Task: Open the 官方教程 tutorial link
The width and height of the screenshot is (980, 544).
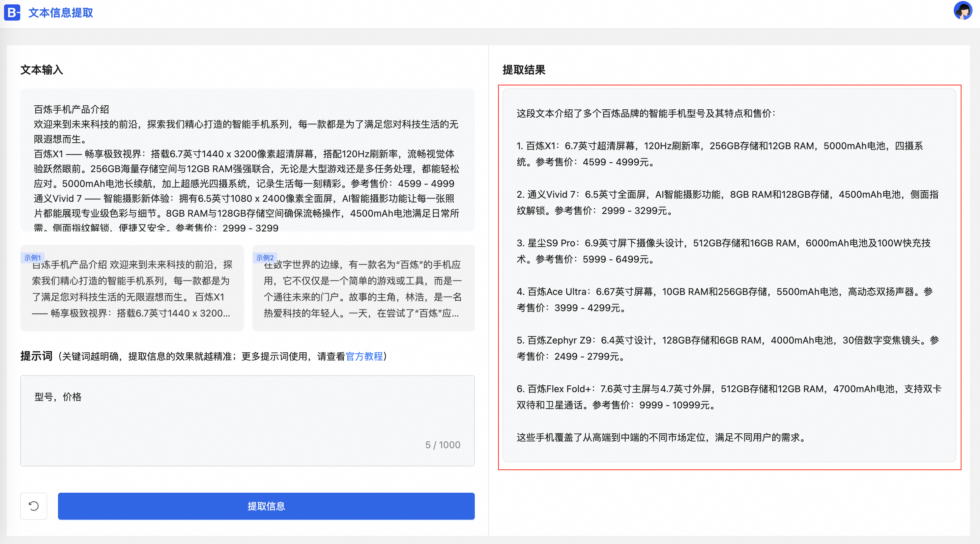Action: pyautogui.click(x=364, y=356)
